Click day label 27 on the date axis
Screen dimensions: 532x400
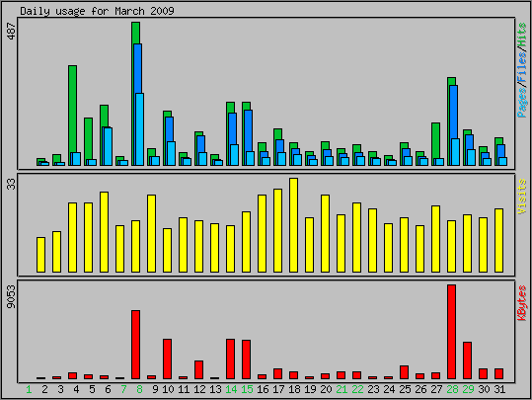436,389
